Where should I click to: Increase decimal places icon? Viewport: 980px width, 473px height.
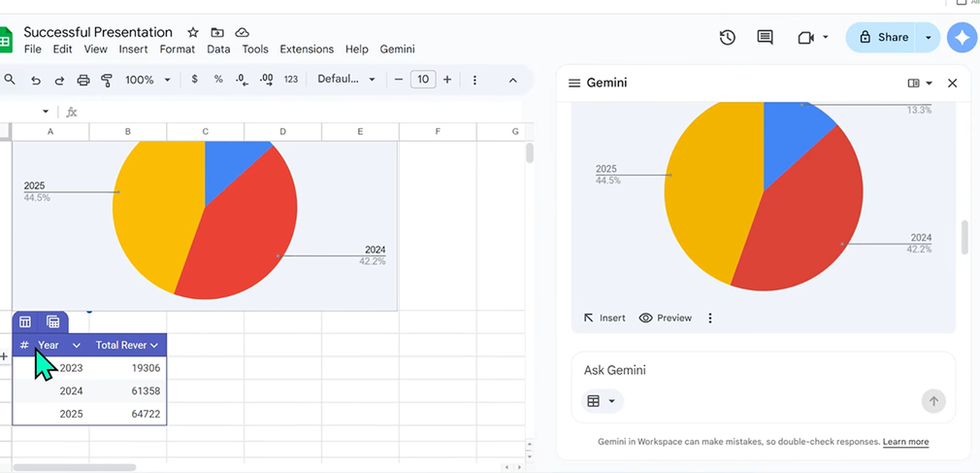(266, 80)
